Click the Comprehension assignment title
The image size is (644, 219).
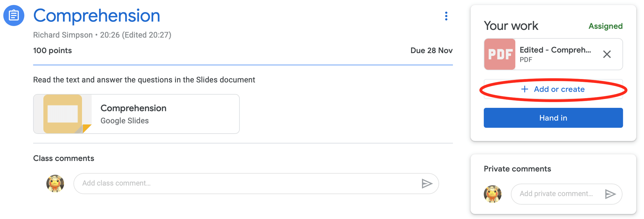click(97, 15)
